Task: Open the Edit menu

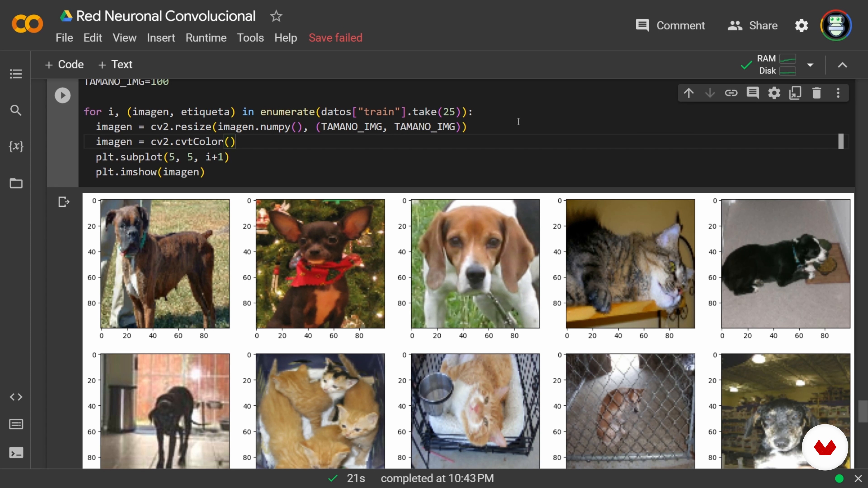Action: point(93,38)
